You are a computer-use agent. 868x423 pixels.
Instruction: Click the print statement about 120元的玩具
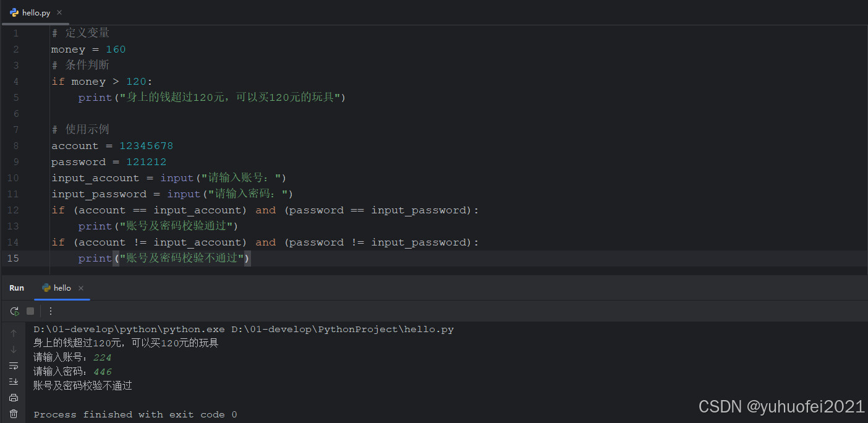coord(212,98)
